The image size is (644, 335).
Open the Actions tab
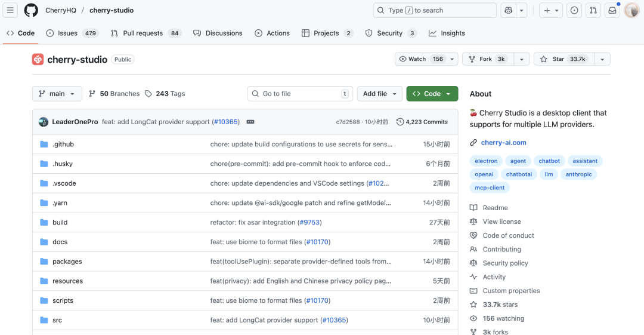[x=273, y=33]
